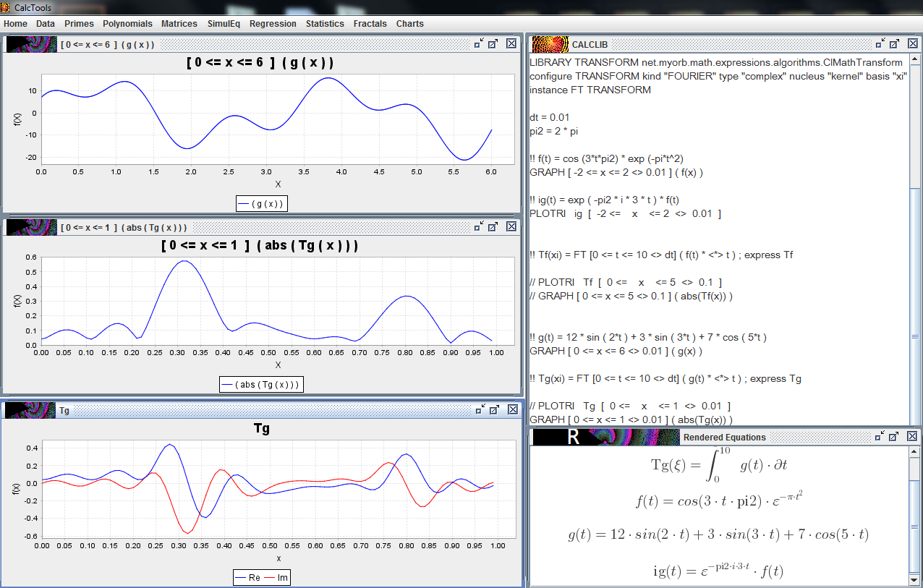Maximize the abs(Tg(x)) graph window
The height and width of the screenshot is (588, 923).
[x=493, y=226]
